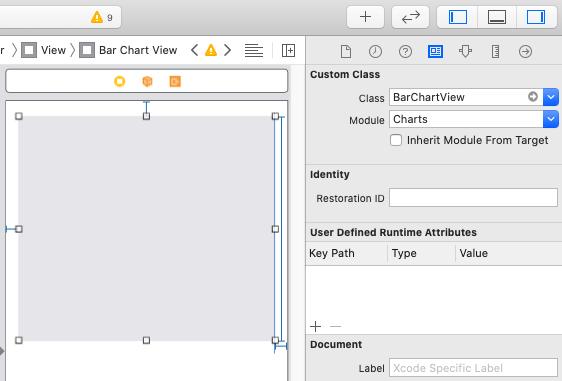Open the Adjust Editor Options lines icon
Image resolution: width=562 pixels, height=381 pixels.
pos(254,50)
